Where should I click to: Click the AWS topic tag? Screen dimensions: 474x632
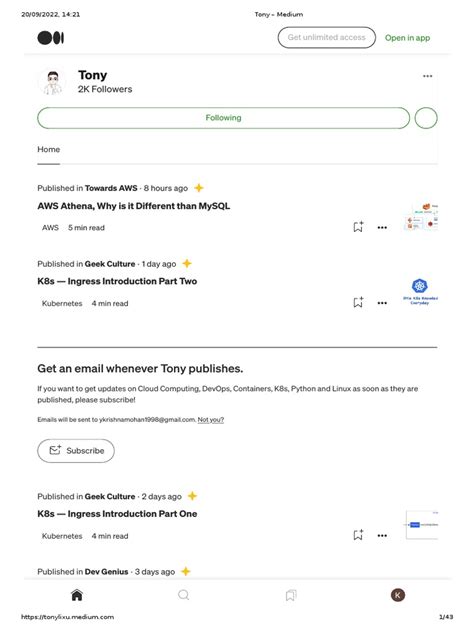click(50, 227)
